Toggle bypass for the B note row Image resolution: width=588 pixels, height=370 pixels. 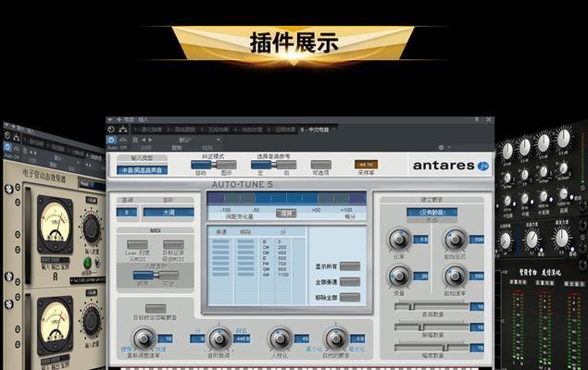coord(220,241)
